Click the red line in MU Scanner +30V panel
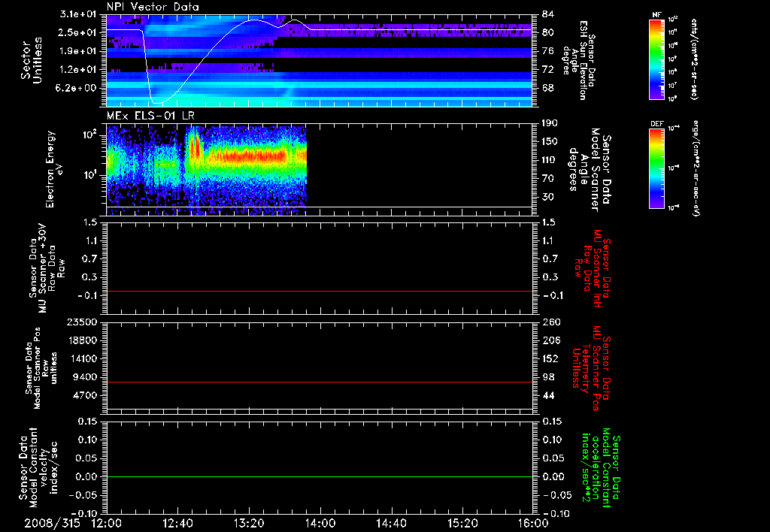 (320, 291)
